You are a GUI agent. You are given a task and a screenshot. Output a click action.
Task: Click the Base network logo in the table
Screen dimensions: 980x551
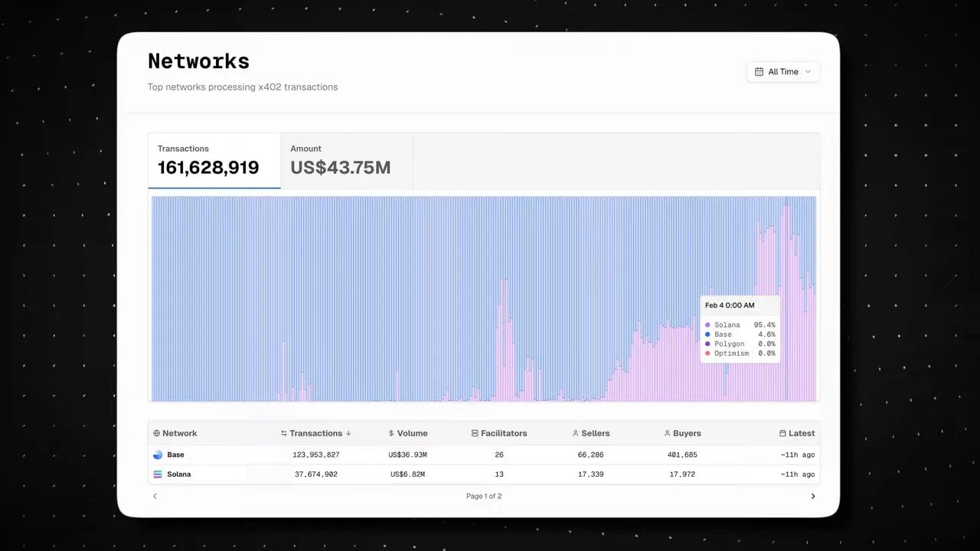pos(156,454)
